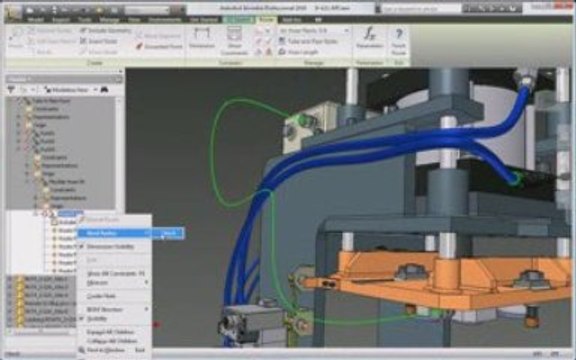Click the red-icon route command in Create panel

159,46
